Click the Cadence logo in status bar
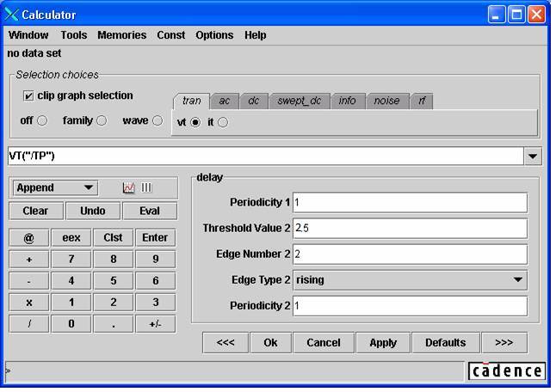 point(507,371)
